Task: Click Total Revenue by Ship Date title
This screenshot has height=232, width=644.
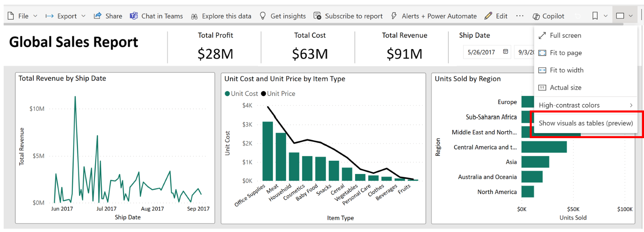Action: (x=62, y=79)
